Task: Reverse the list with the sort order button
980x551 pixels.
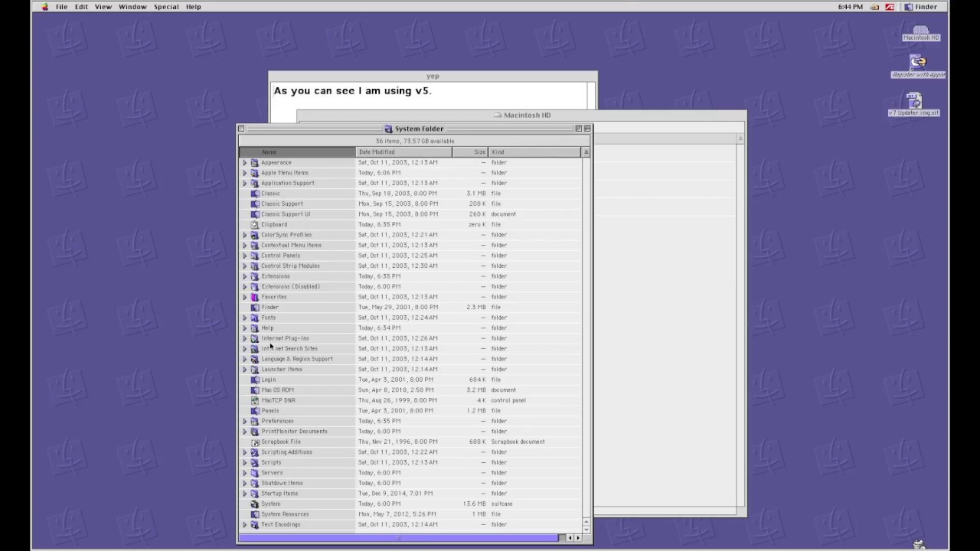Action: (x=586, y=152)
